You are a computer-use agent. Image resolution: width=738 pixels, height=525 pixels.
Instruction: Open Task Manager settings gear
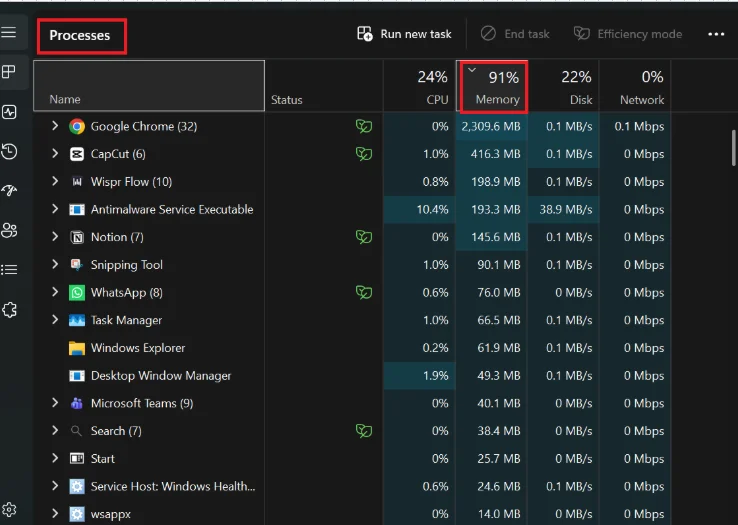9,509
